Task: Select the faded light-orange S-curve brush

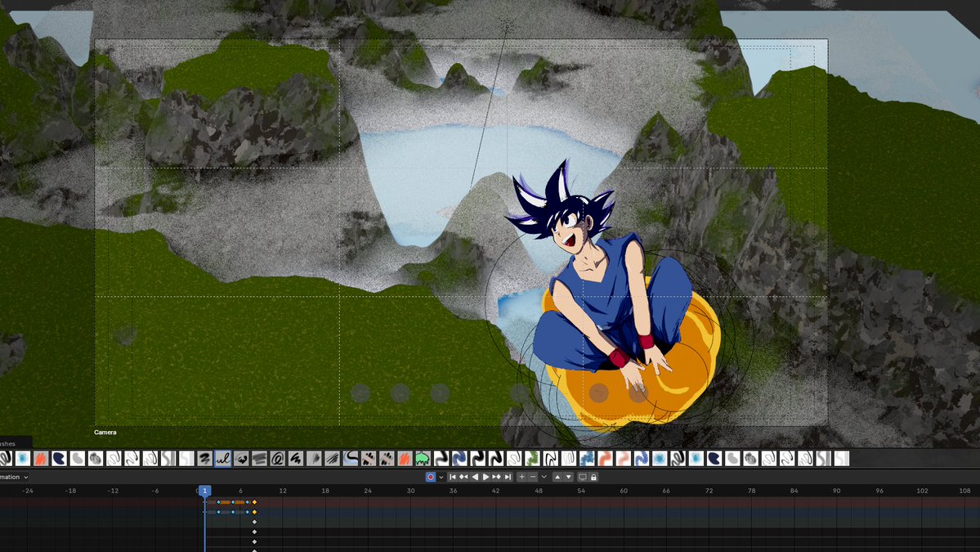Action: point(623,459)
